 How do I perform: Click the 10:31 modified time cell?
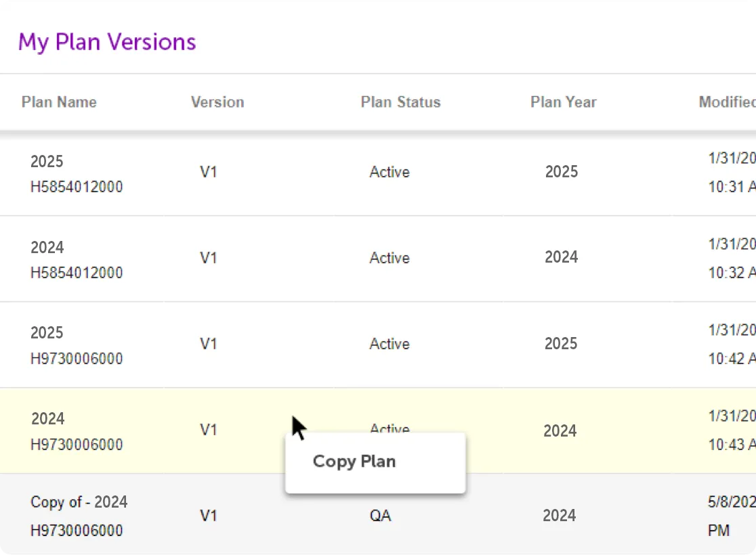click(732, 187)
